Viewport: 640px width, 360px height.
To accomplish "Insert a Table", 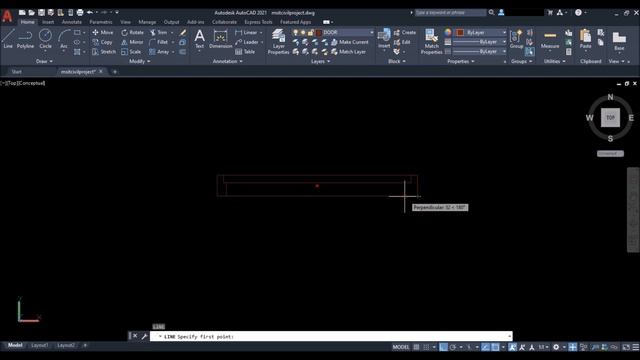I will [245, 52].
